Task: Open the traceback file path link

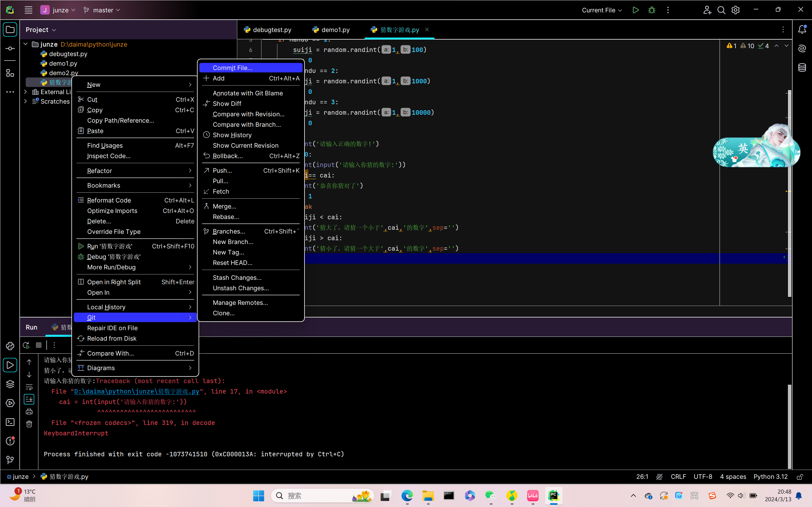Action: (137, 391)
